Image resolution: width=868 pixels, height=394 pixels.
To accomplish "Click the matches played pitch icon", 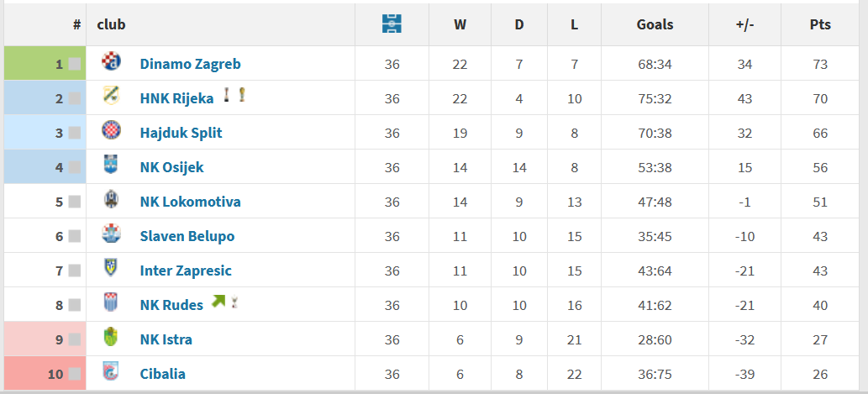I will (392, 24).
